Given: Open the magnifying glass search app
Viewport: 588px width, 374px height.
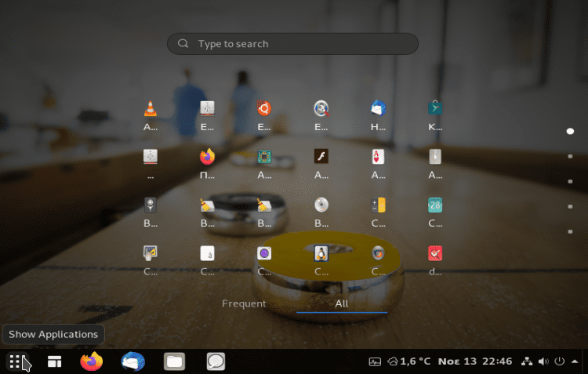Looking at the screenshot, I should click(x=321, y=109).
